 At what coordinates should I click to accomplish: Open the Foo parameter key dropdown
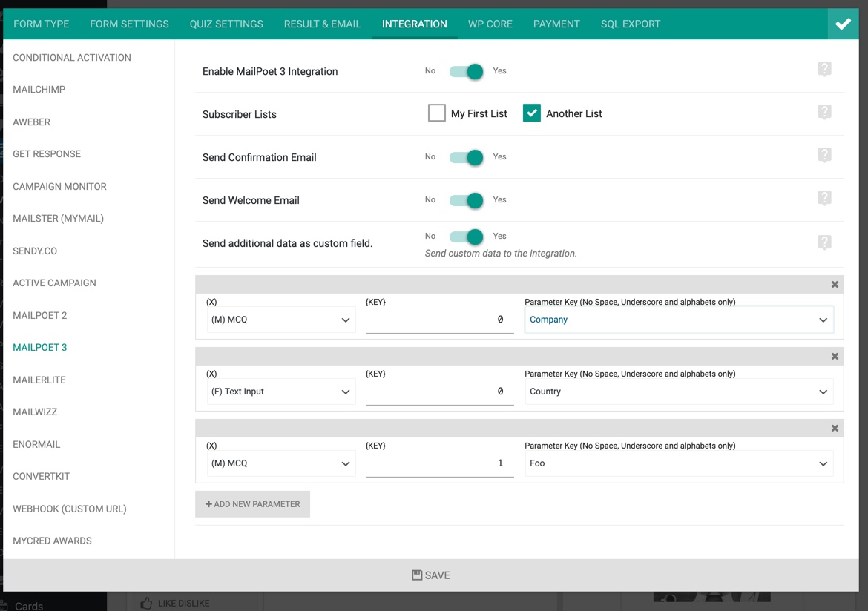tap(679, 463)
